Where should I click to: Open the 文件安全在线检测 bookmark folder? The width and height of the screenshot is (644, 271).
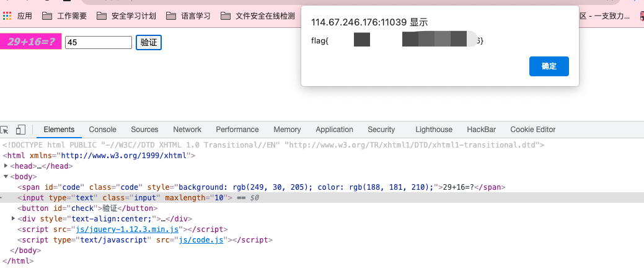(258, 16)
